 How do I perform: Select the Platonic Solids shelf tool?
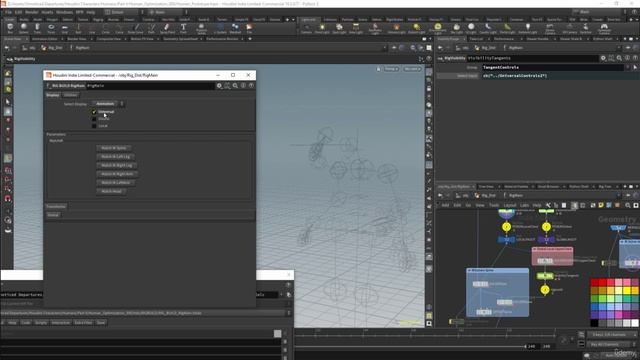201,28
